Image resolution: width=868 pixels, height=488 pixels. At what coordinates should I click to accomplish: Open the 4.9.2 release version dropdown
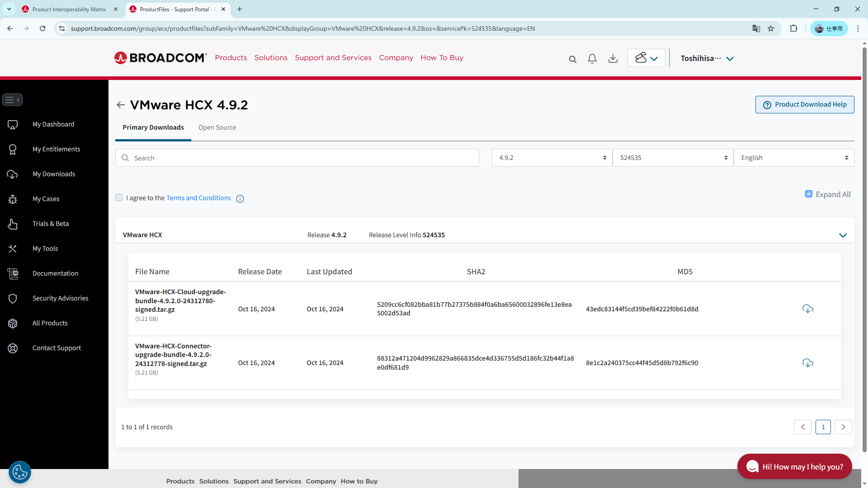pos(552,158)
